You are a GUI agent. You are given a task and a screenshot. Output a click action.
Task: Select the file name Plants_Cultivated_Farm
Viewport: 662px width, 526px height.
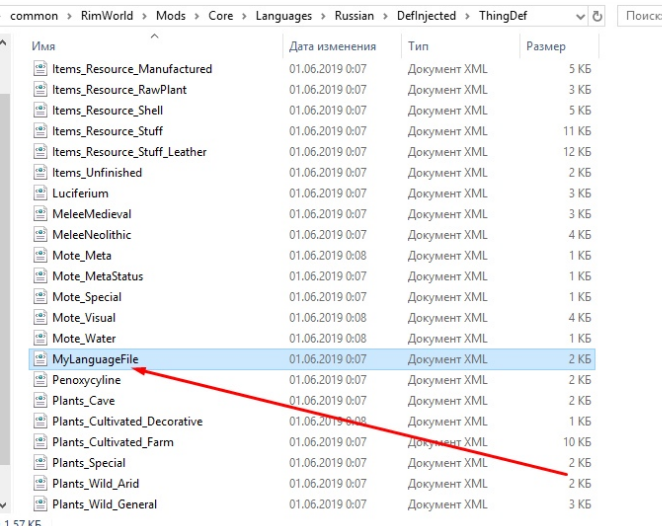tap(113, 442)
